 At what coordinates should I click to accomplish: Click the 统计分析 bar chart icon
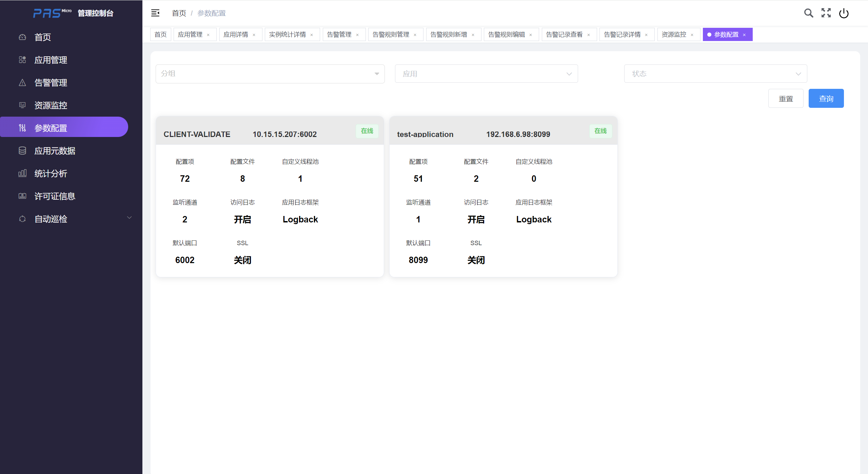[22, 174]
